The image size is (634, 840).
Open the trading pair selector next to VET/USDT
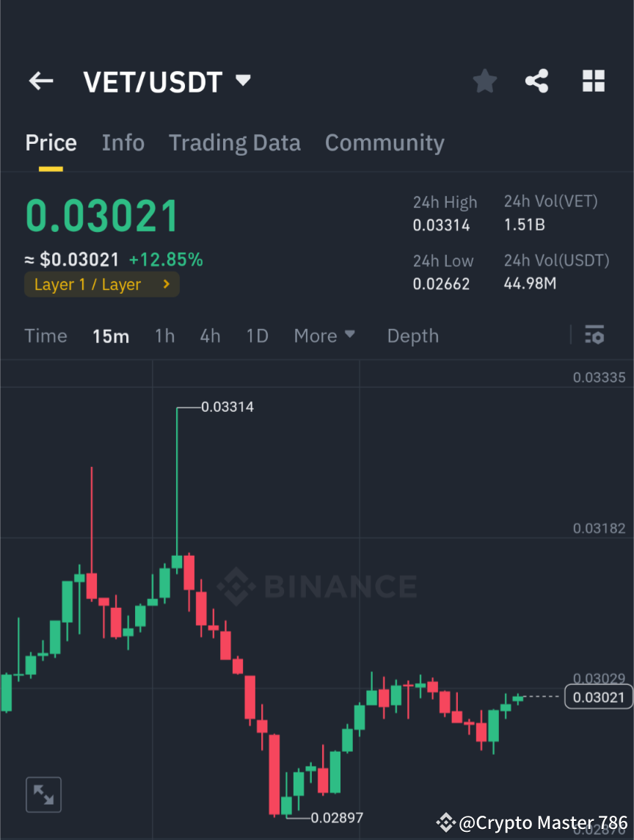click(242, 81)
